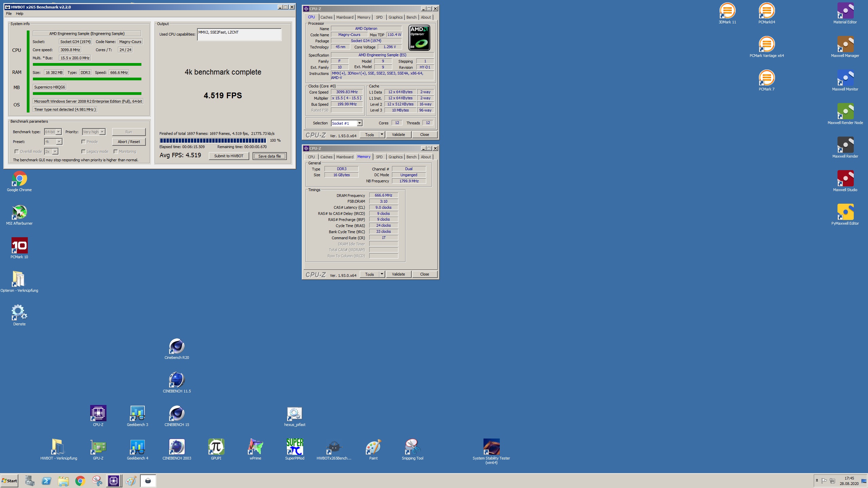Viewport: 868px width, 488px height.
Task: Click the Save data file button
Action: (270, 156)
